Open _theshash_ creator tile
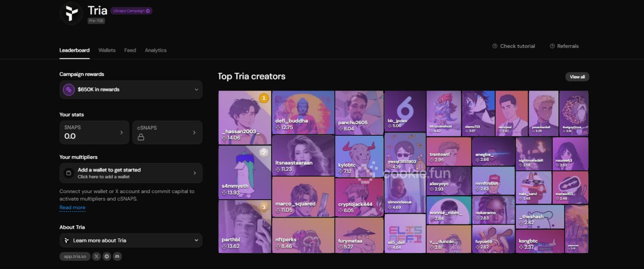 point(540,216)
